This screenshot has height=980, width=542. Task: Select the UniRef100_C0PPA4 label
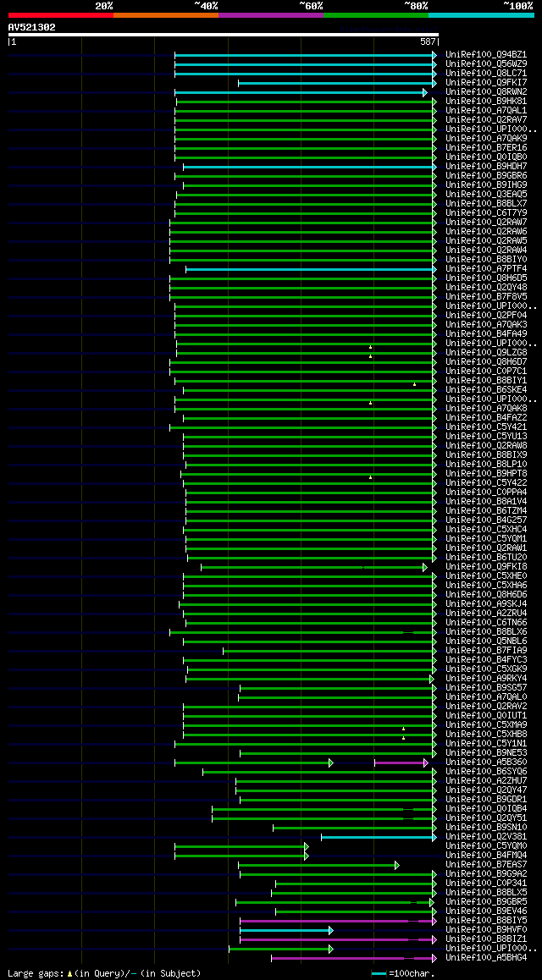pyautogui.click(x=486, y=493)
